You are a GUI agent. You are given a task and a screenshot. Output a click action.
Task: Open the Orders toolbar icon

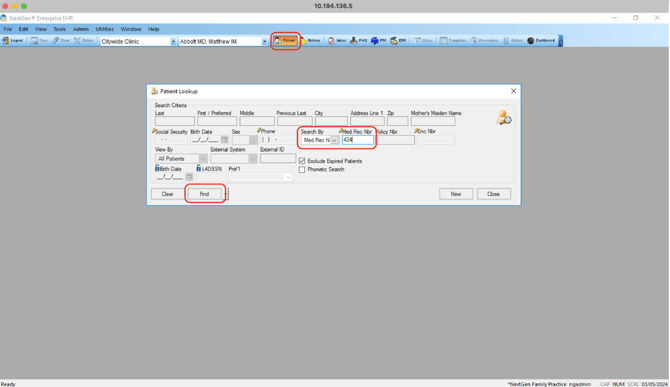tap(513, 41)
